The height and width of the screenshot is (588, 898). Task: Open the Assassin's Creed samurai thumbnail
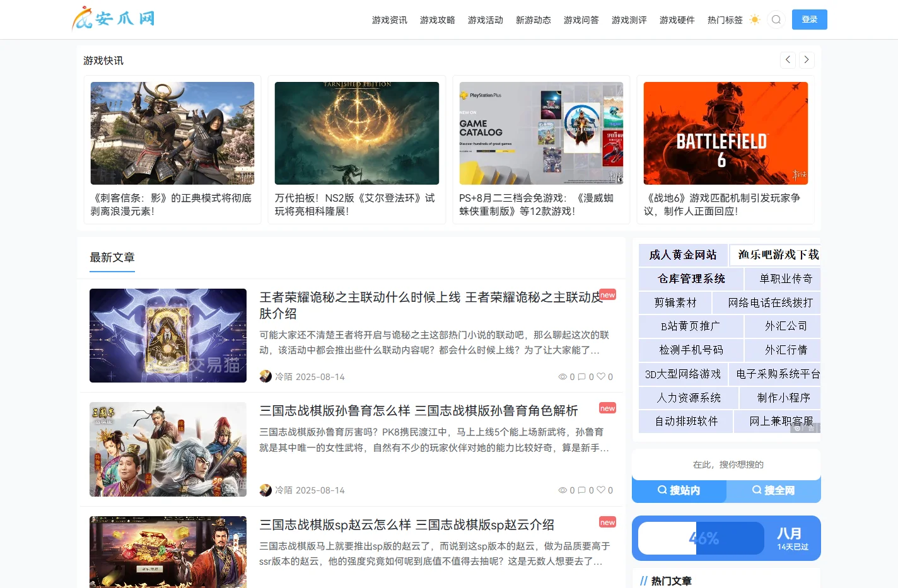(172, 133)
